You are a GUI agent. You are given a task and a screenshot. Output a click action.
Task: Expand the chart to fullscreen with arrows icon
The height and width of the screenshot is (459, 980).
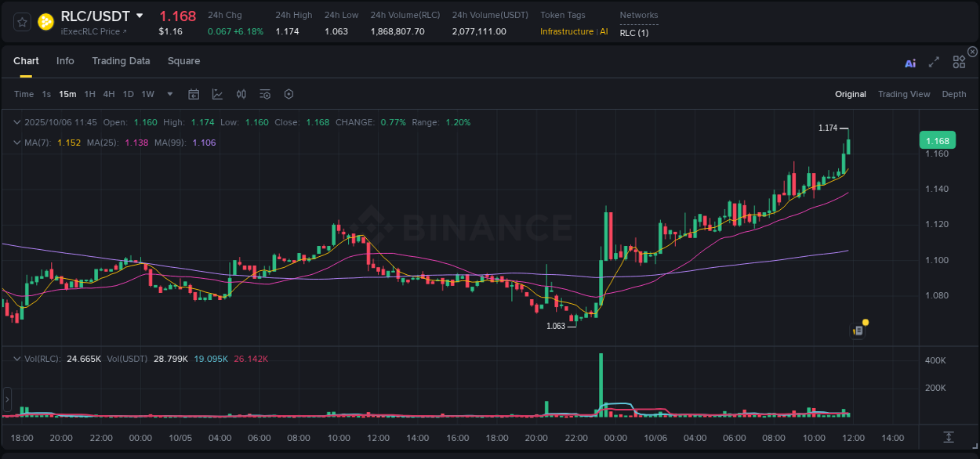(934, 62)
